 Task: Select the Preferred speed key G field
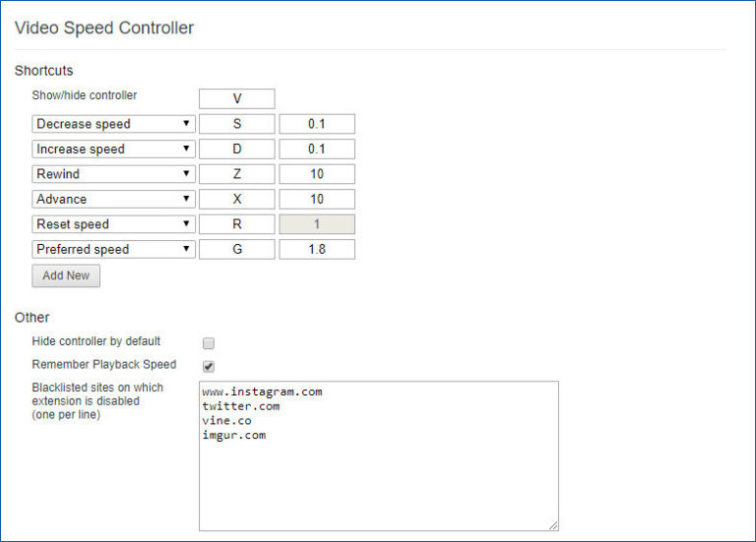coord(237,250)
